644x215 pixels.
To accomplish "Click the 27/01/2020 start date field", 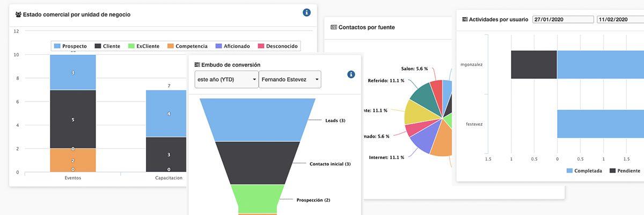I will point(563,19).
